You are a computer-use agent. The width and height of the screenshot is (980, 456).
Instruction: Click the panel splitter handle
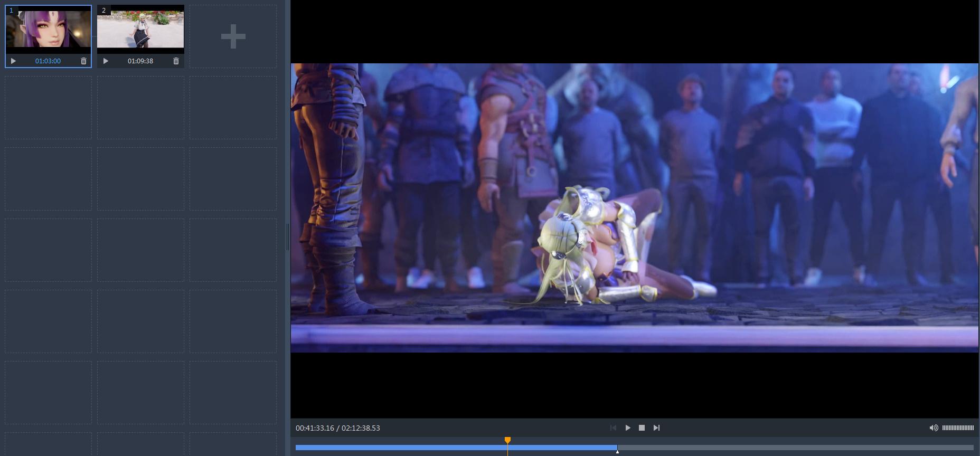[x=288, y=236]
